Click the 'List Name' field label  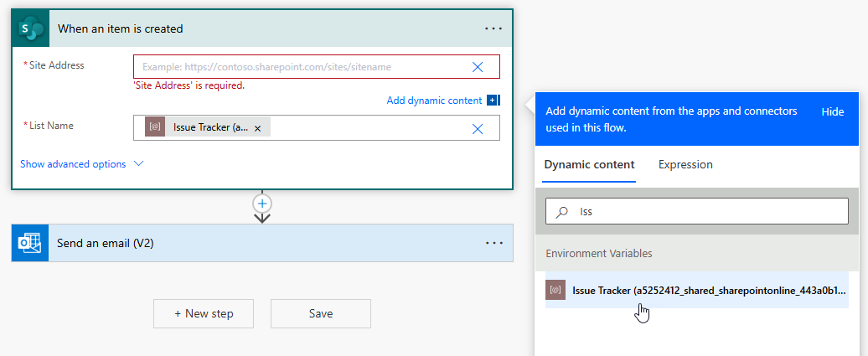[51, 126]
